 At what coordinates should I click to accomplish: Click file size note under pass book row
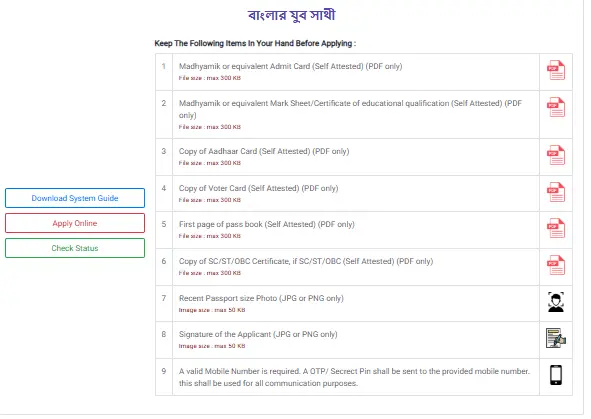[x=210, y=236]
